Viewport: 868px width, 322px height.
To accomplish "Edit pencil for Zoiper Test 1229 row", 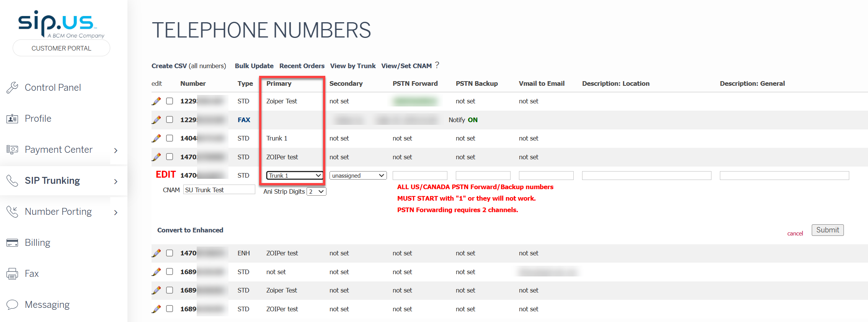I will point(156,101).
